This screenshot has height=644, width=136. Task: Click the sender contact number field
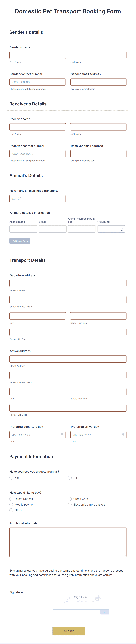click(x=37, y=82)
